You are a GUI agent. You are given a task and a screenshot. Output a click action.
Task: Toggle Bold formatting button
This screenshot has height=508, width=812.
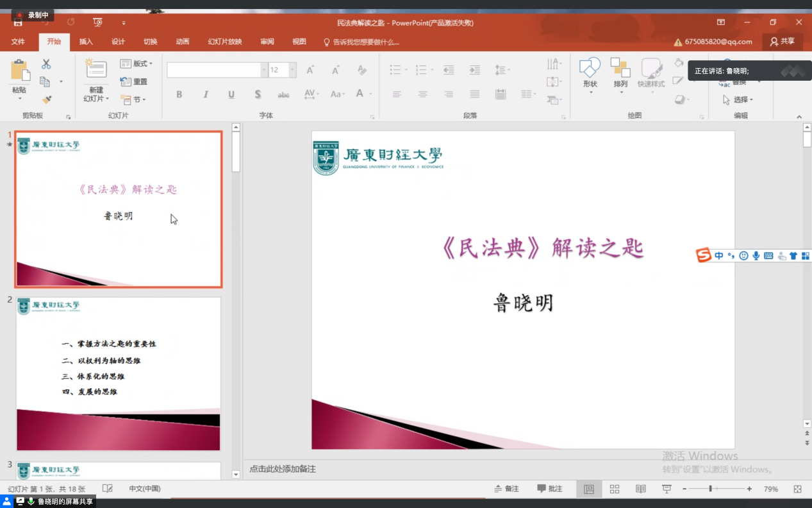pos(179,94)
